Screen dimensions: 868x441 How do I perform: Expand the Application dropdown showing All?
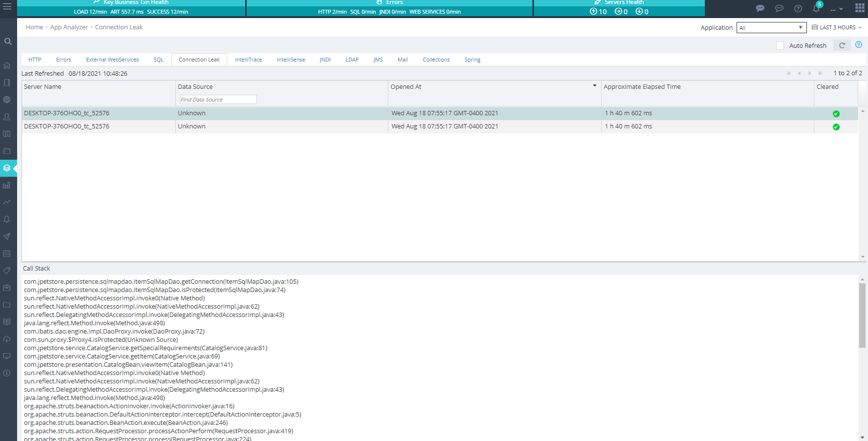(x=771, y=28)
